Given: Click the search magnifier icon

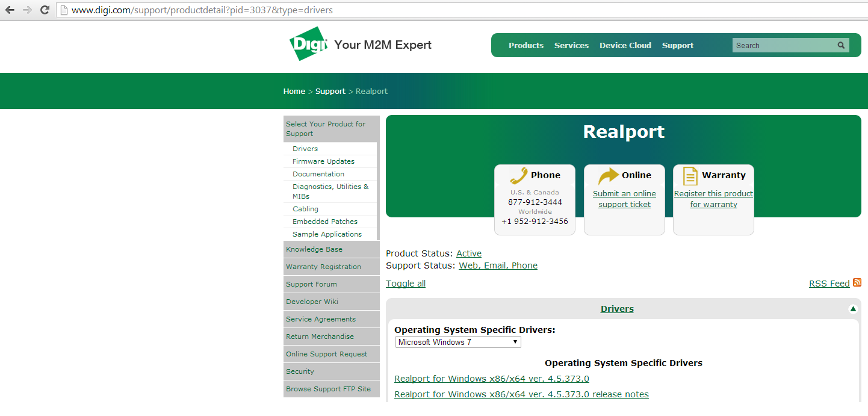Looking at the screenshot, I should [841, 45].
